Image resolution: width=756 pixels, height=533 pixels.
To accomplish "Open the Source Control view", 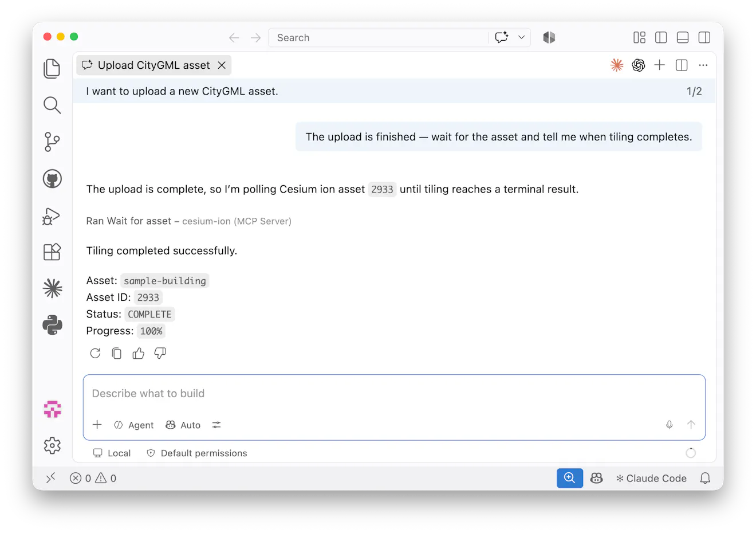I will pyautogui.click(x=52, y=142).
